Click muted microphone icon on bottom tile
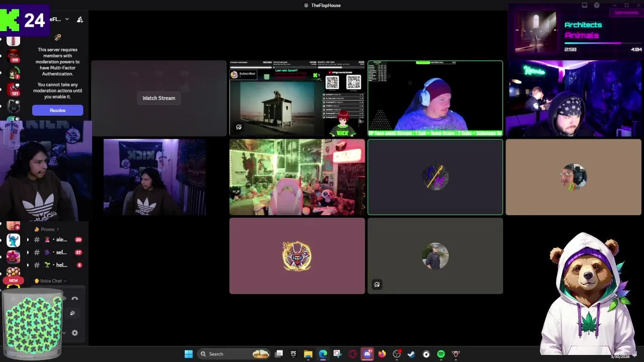This screenshot has width=644, height=362. tap(377, 285)
